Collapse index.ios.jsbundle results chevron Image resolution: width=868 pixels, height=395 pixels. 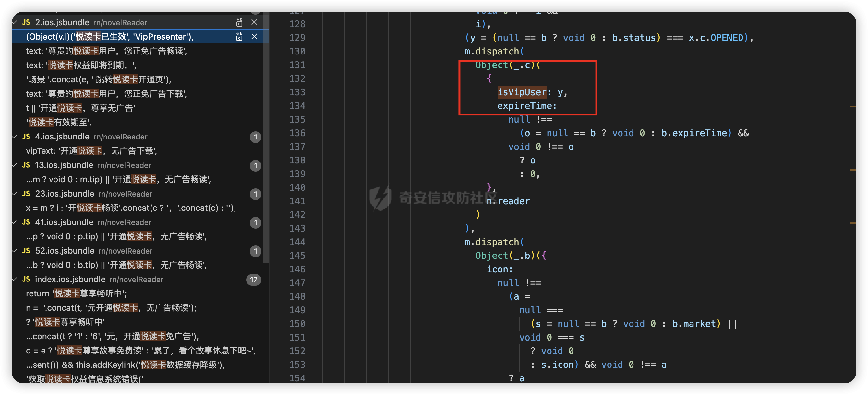[x=15, y=280]
